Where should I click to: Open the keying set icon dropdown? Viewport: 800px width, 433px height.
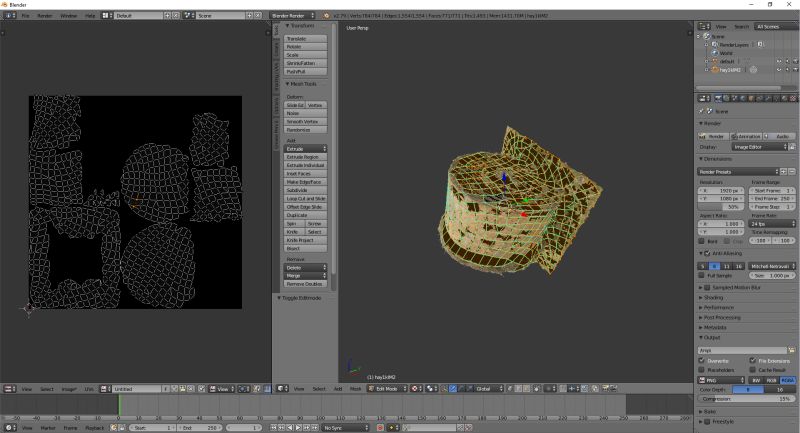click(393, 427)
